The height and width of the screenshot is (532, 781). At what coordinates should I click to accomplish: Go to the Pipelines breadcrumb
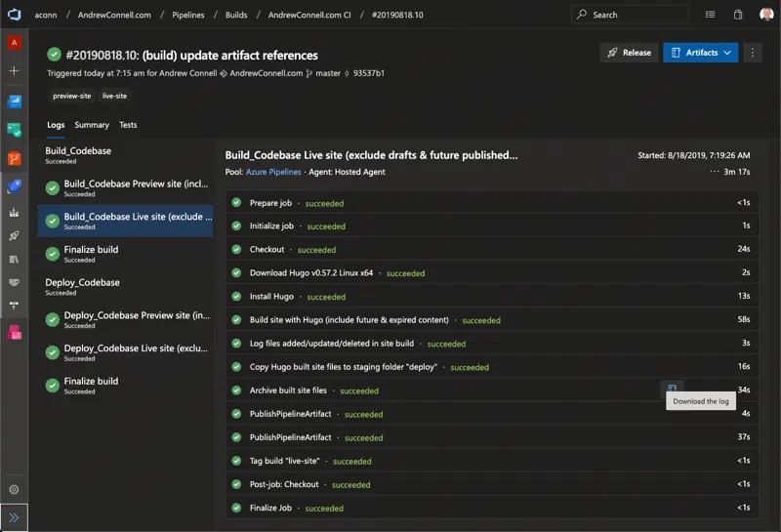(x=187, y=15)
